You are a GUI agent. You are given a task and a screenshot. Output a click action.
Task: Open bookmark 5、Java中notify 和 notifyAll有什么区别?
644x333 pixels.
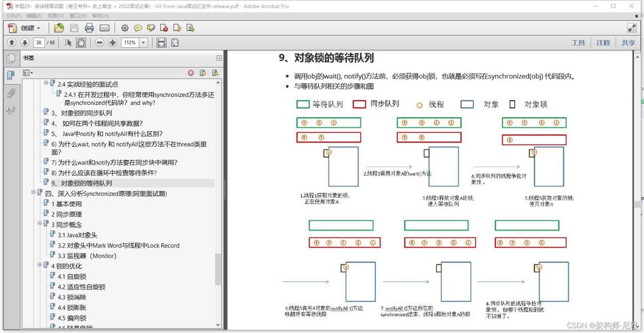point(108,134)
